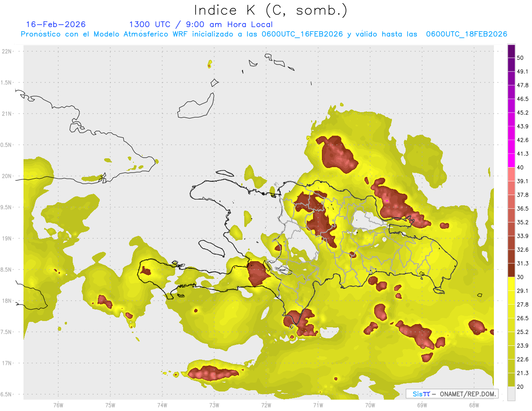Image resolution: width=532 pixels, height=411 pixels.
Task: Click the "1300 UTC / 9:00 am Hora Local" time label
Action: tap(201, 24)
